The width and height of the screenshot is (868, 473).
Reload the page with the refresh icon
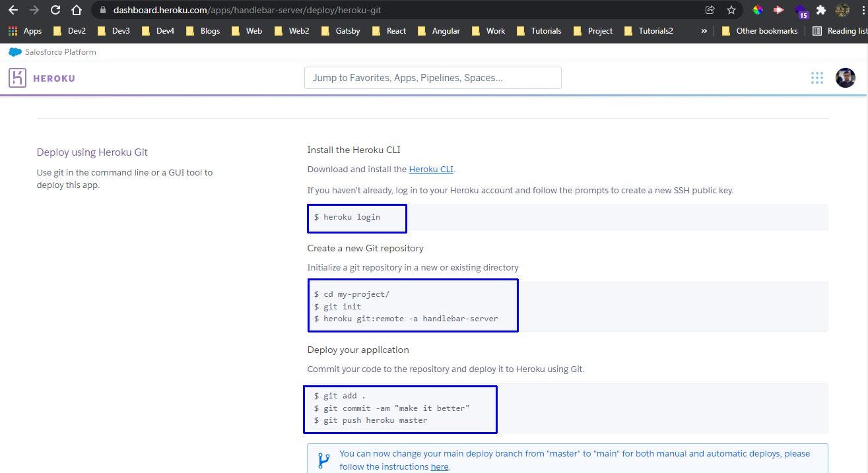tap(55, 10)
